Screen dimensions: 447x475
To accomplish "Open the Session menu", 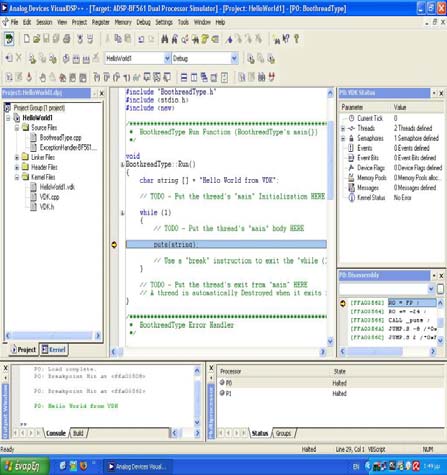I will [x=44, y=22].
